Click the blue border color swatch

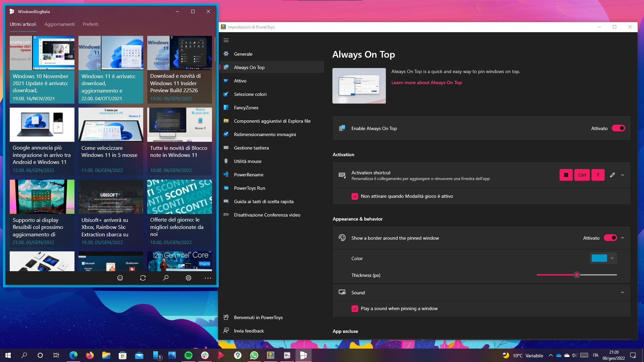[x=599, y=258]
